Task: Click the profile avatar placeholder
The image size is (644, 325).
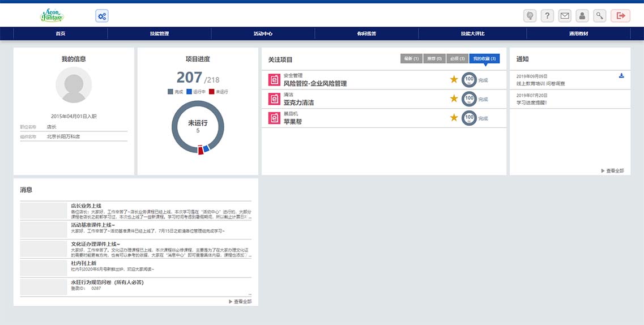Action: click(x=74, y=85)
